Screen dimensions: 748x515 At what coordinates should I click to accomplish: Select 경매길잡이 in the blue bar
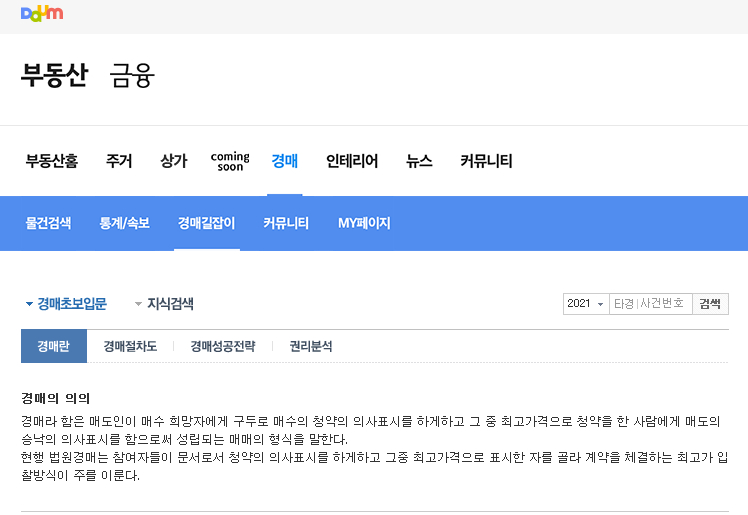(x=207, y=223)
